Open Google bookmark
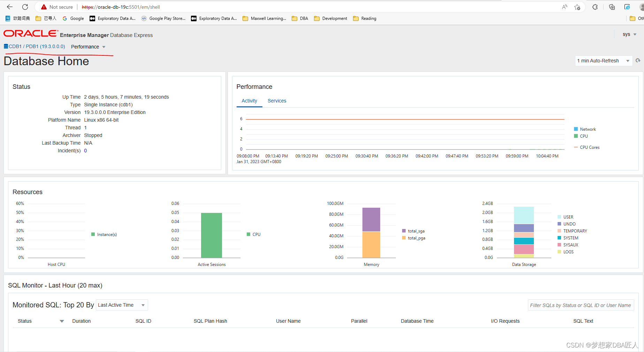 [73, 18]
